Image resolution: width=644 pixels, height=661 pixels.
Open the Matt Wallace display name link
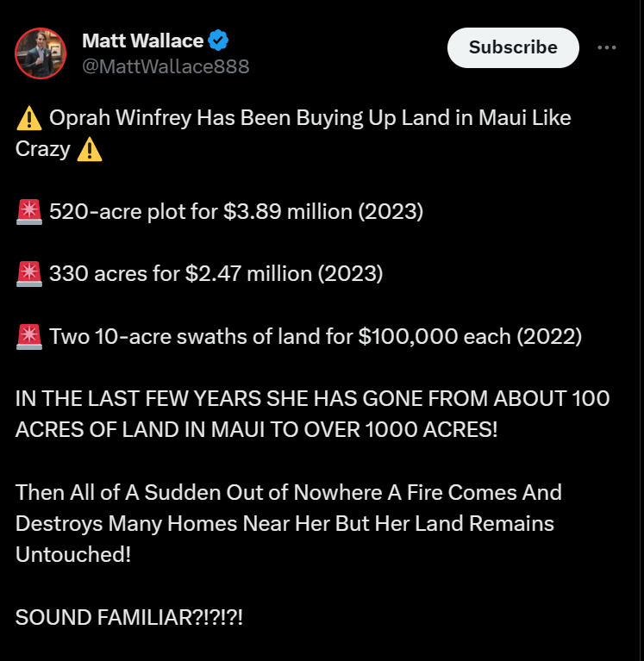click(142, 41)
